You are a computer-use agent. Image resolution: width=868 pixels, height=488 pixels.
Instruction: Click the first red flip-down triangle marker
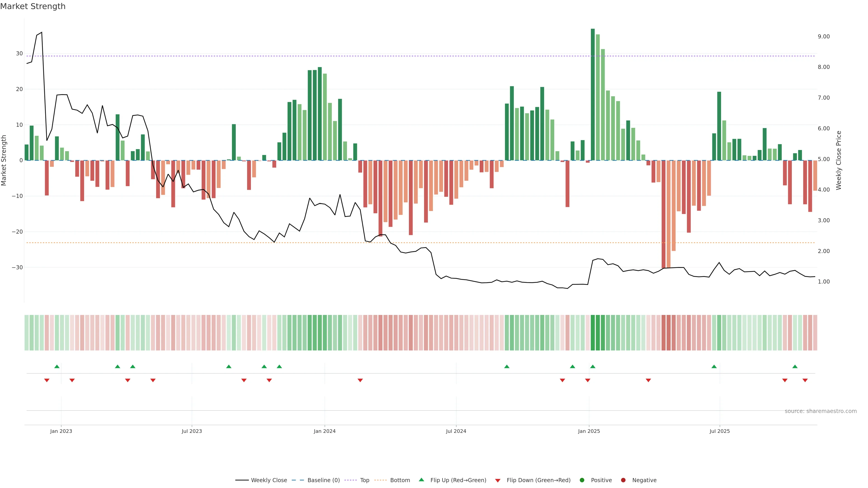click(x=47, y=380)
